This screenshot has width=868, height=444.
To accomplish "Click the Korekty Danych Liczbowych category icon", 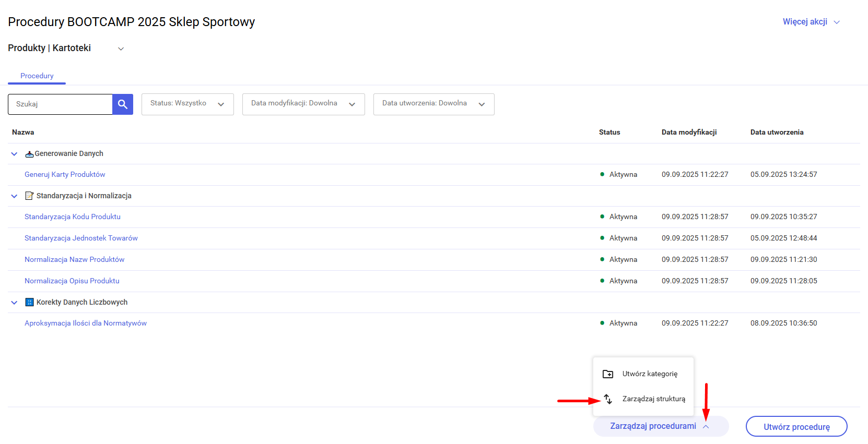I will click(30, 303).
